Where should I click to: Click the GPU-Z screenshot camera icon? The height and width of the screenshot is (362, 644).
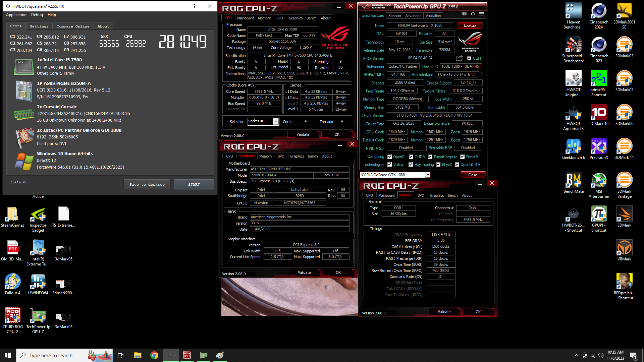(464, 14)
